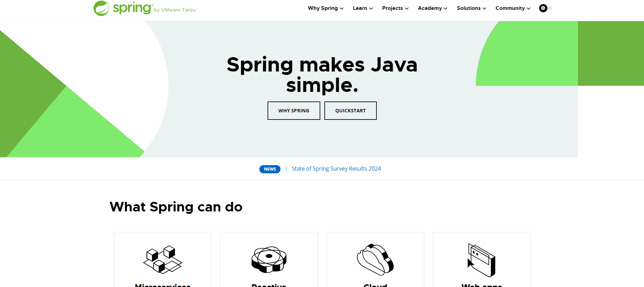Viewport: 644px width, 287px height.
Task: Open State of Spring Survey Results 2024 link
Action: (x=336, y=169)
